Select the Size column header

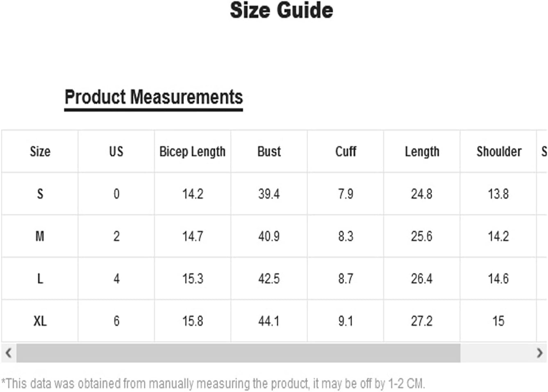(x=40, y=152)
